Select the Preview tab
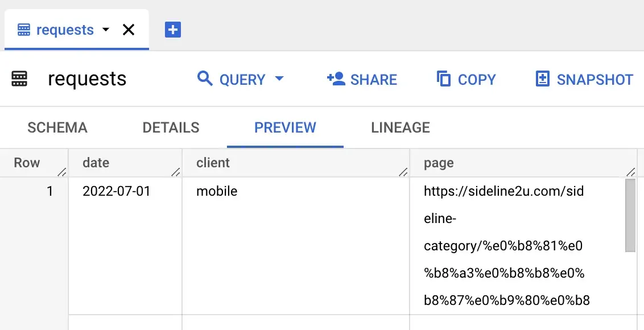The image size is (644, 330). coord(284,127)
